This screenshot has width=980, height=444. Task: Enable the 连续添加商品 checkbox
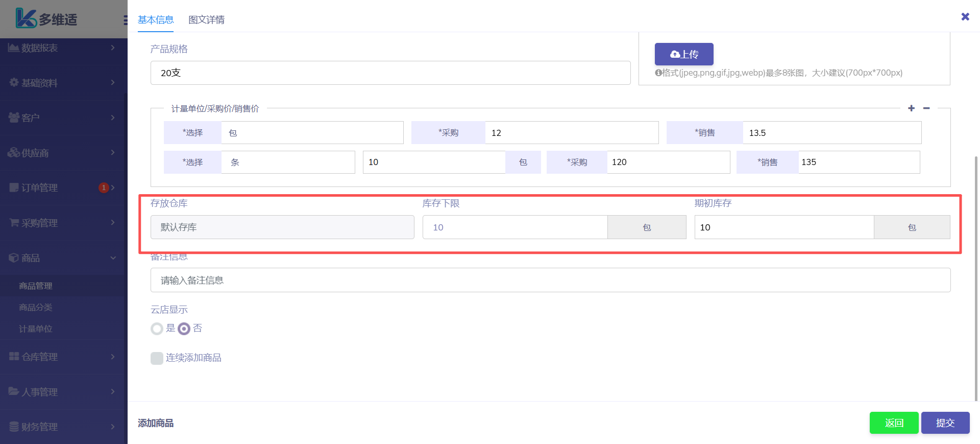[x=157, y=358]
